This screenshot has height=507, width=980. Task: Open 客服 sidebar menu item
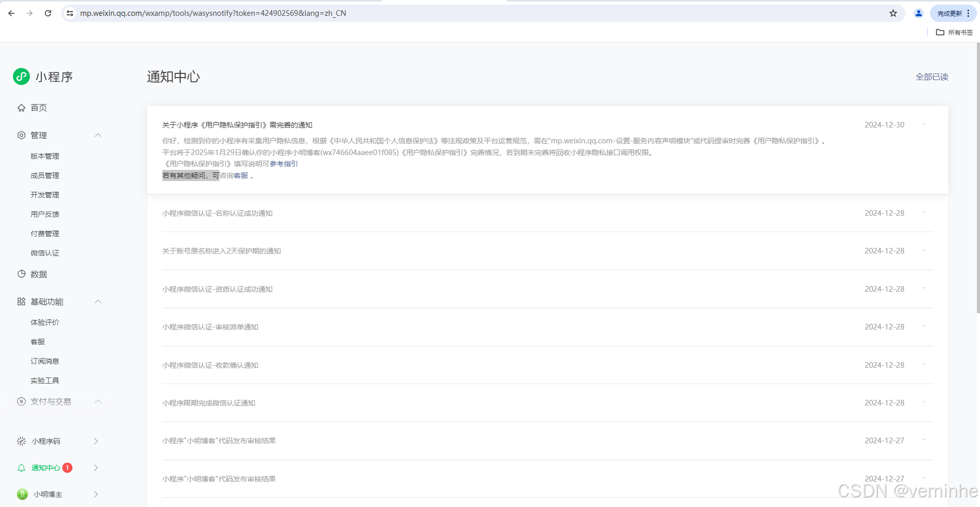38,342
